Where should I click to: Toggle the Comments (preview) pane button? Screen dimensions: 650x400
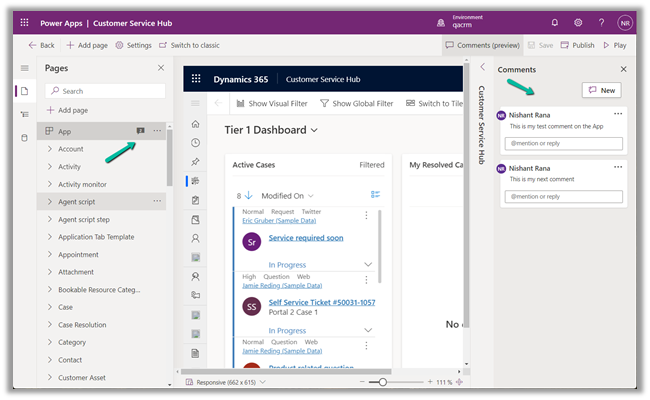point(481,45)
